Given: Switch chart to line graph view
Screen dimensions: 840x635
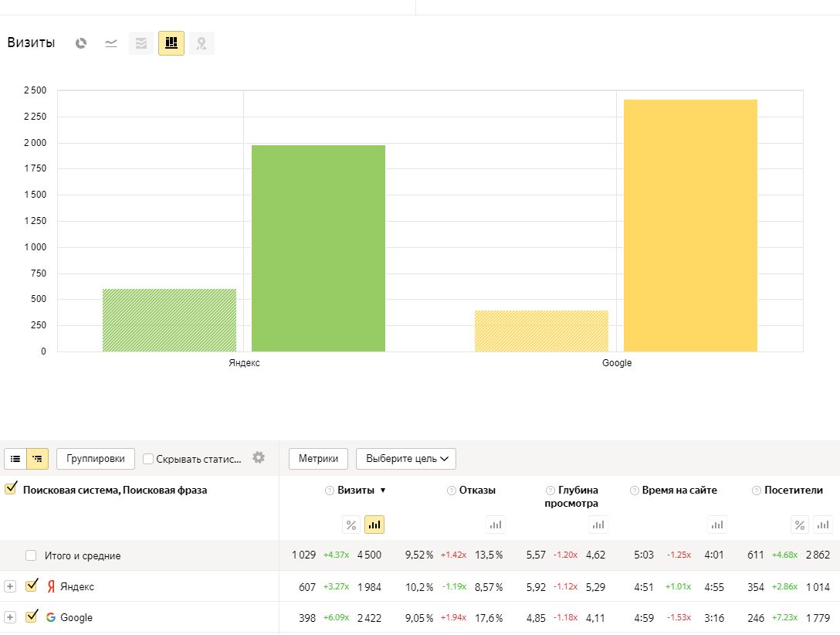Looking at the screenshot, I should click(x=111, y=43).
